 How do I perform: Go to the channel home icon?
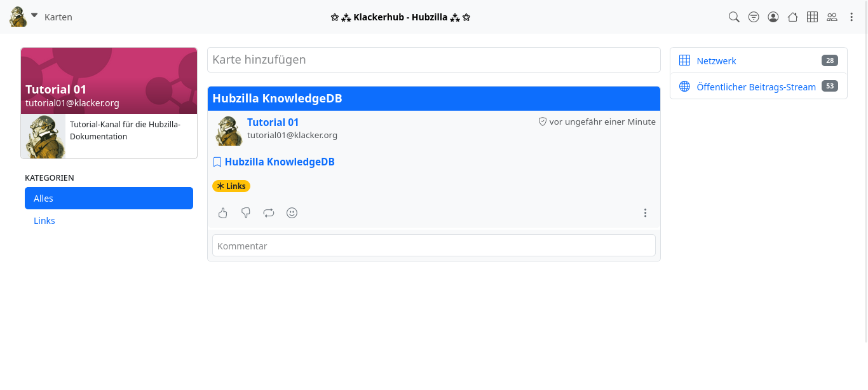point(792,17)
